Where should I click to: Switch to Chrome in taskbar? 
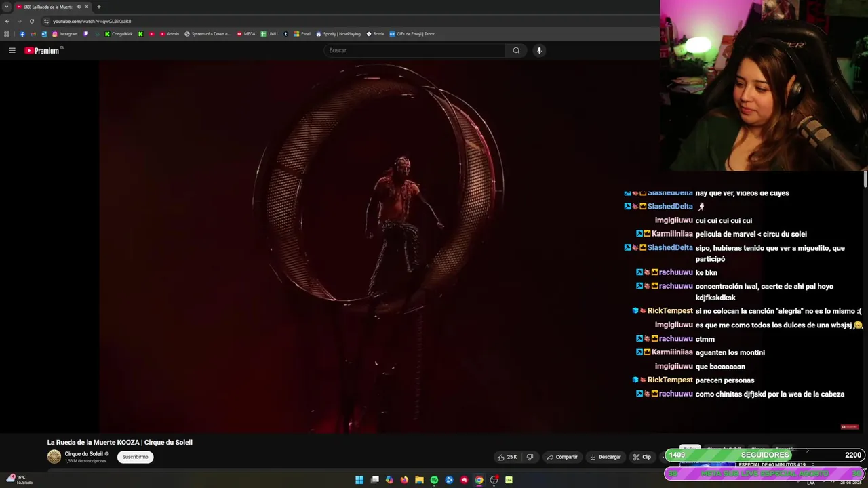479,480
